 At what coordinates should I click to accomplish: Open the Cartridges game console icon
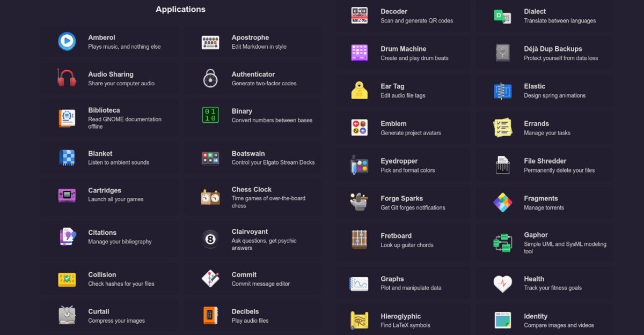[x=67, y=195]
